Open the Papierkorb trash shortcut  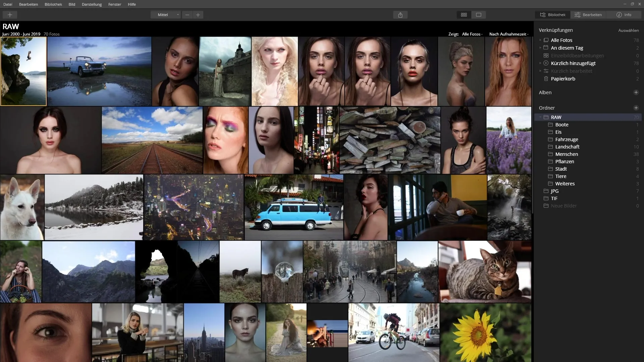563,79
